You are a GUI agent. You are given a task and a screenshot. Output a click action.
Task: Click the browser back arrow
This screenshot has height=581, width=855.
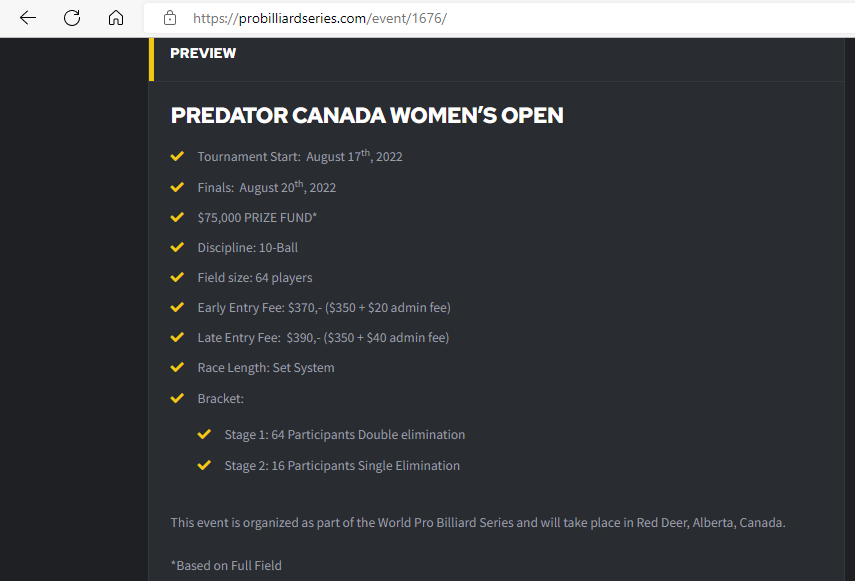coord(28,18)
